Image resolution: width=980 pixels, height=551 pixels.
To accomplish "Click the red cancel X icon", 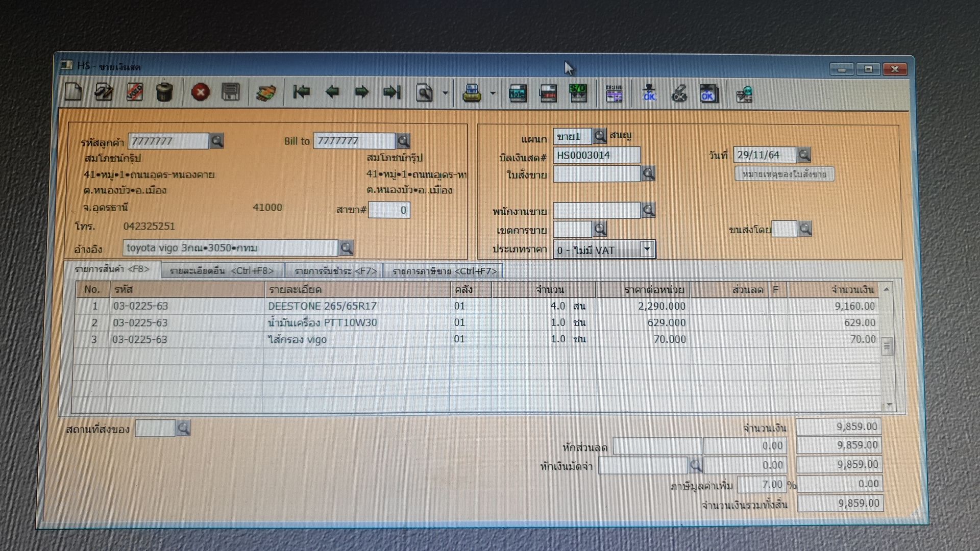I will pyautogui.click(x=200, y=92).
